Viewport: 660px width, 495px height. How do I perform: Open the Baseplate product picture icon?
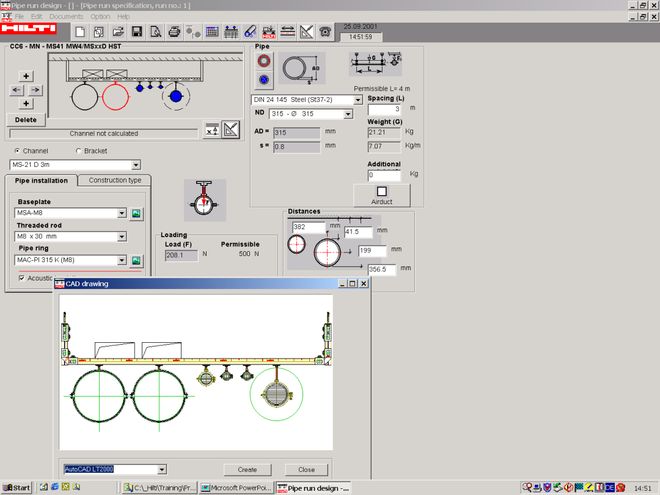(137, 213)
